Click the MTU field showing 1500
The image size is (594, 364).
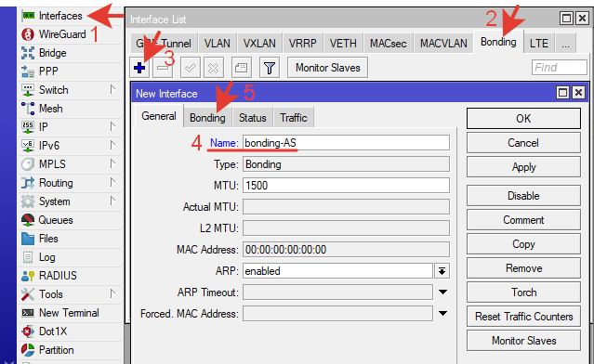point(346,186)
